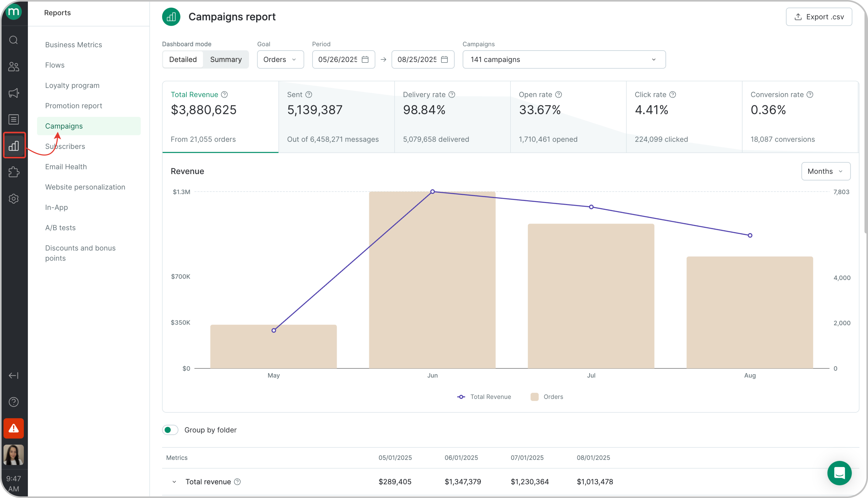Click the Orders legend color swatch

pyautogui.click(x=535, y=397)
